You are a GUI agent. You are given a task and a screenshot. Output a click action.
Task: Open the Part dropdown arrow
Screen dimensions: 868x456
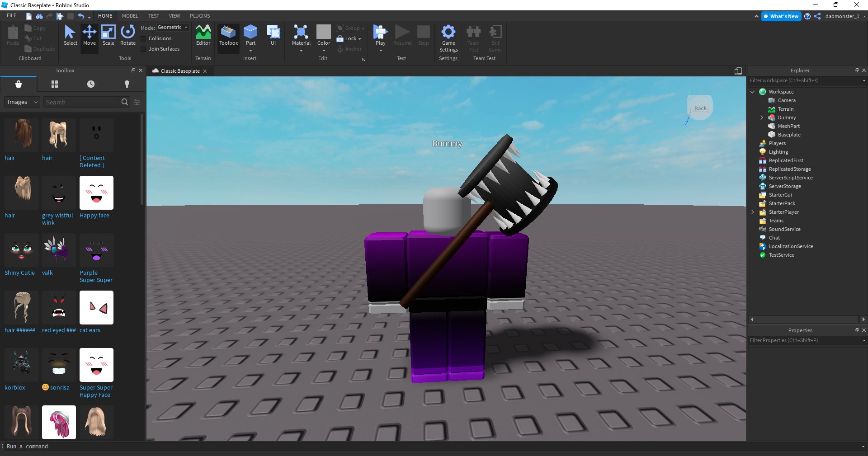click(250, 51)
